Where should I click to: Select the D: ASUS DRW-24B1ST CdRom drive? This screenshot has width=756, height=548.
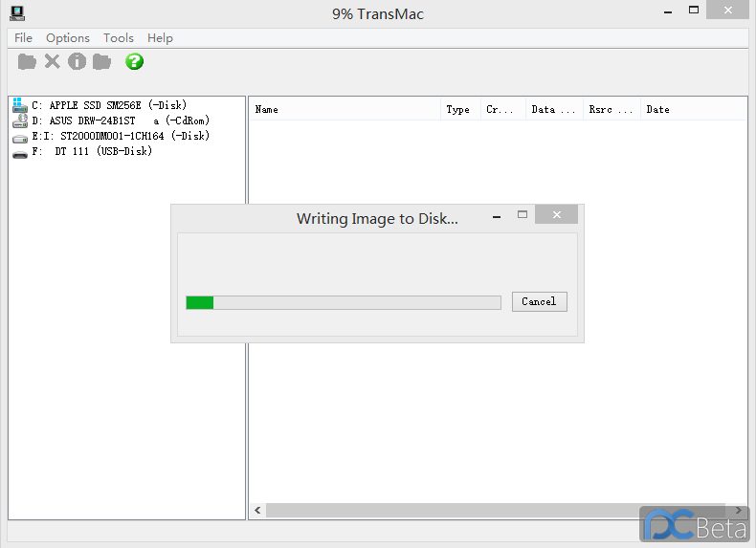[x=121, y=121]
